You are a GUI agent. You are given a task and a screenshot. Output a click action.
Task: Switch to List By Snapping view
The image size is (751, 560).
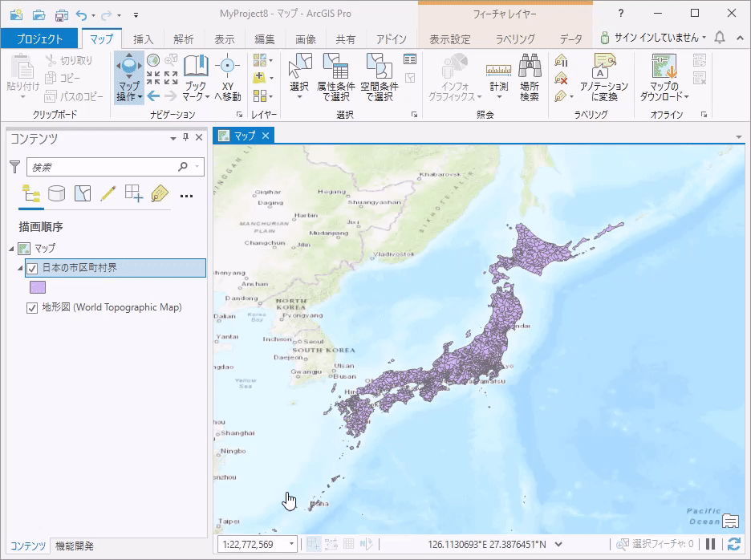point(134,193)
